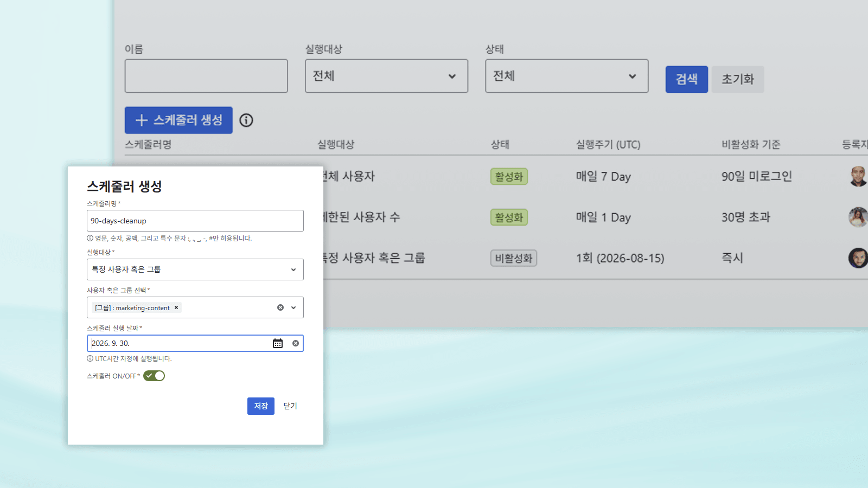Click avatar of 30명 초과 row
The height and width of the screenshot is (488, 868).
pos(858,217)
